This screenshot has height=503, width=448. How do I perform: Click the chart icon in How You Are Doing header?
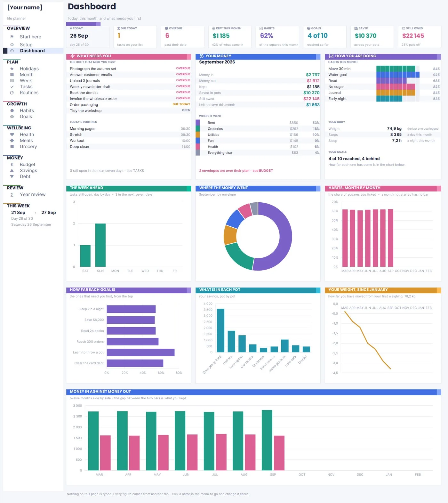pos(331,56)
